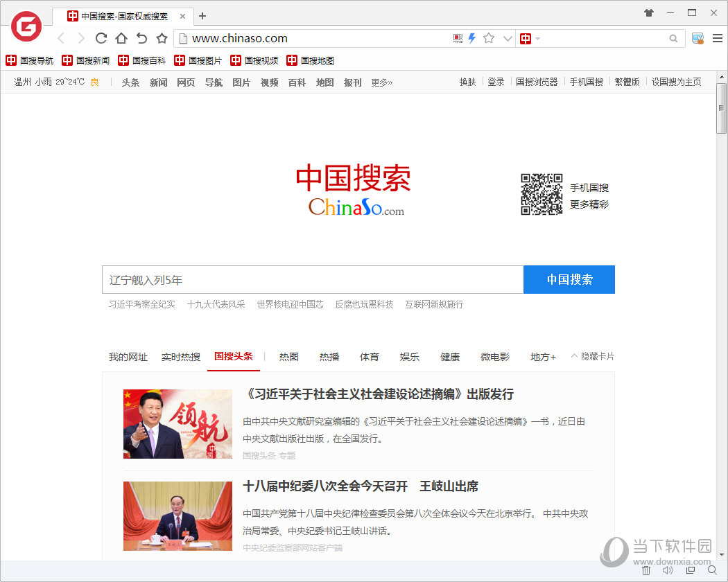Switch to 体育 tab

tap(369, 357)
